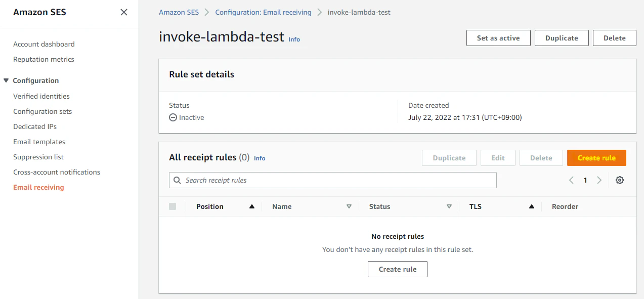Select all receipt rules checkbox
644x299 pixels.
pos(173,206)
